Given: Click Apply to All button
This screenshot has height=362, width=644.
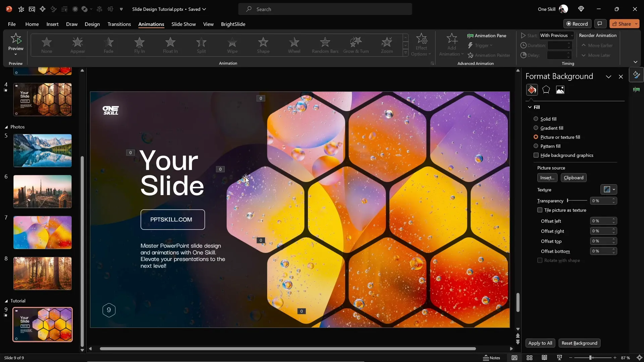Looking at the screenshot, I should (540, 343).
